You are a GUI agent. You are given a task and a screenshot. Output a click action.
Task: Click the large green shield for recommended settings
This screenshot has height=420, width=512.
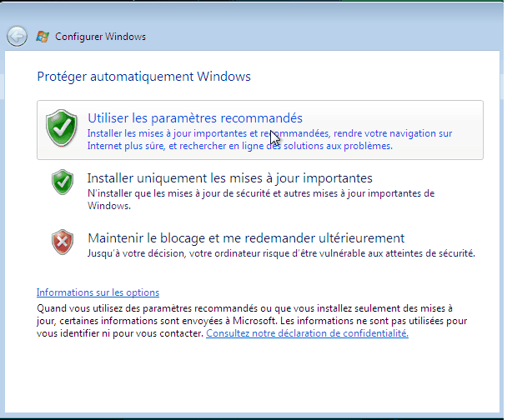click(x=62, y=128)
